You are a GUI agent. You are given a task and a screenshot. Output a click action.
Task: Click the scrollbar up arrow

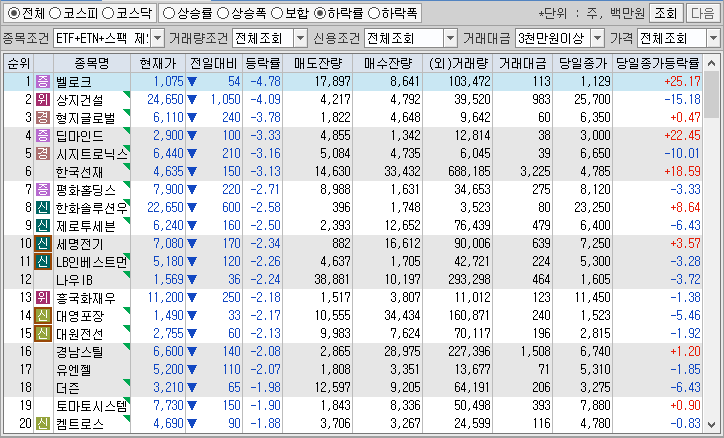point(711,63)
